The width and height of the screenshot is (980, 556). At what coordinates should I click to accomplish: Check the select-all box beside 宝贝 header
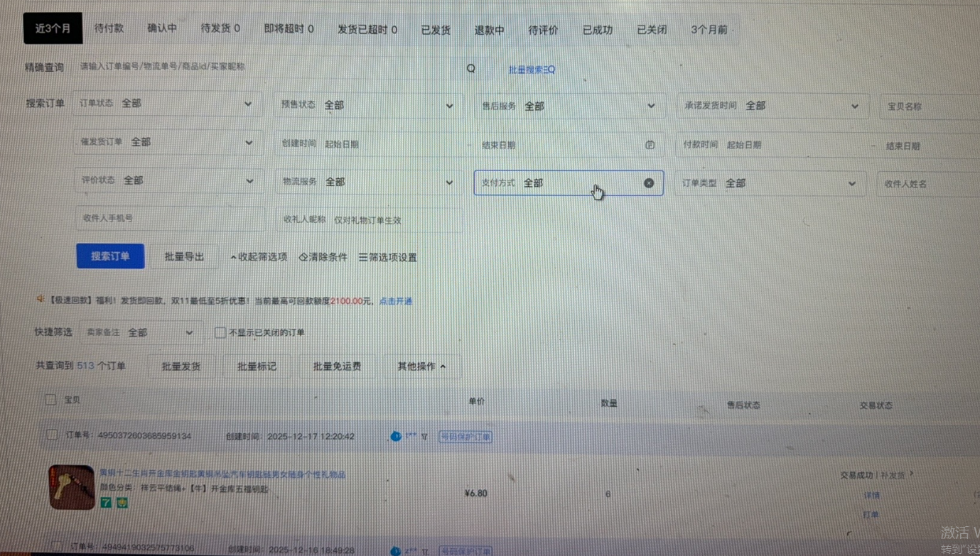[50, 400]
